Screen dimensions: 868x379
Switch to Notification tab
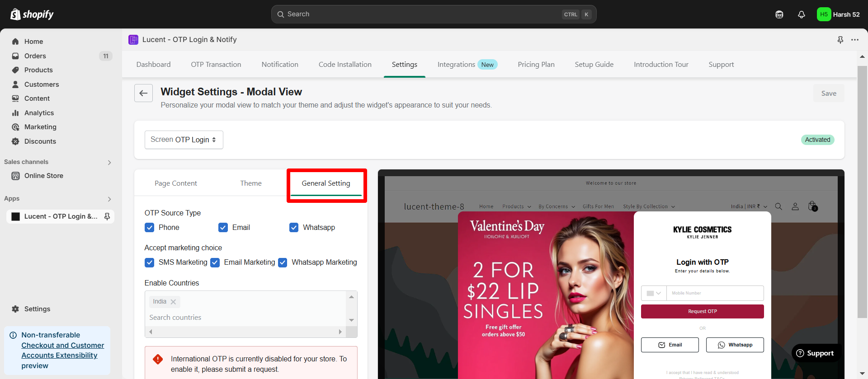click(280, 65)
